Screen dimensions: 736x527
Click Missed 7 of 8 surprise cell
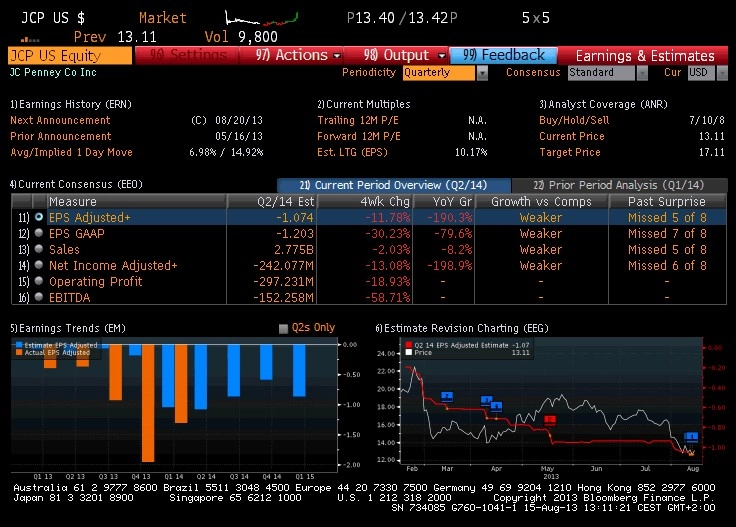(x=667, y=233)
